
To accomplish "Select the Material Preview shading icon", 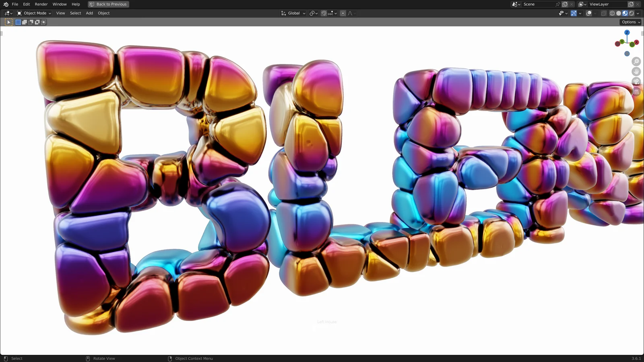I will [x=624, y=13].
